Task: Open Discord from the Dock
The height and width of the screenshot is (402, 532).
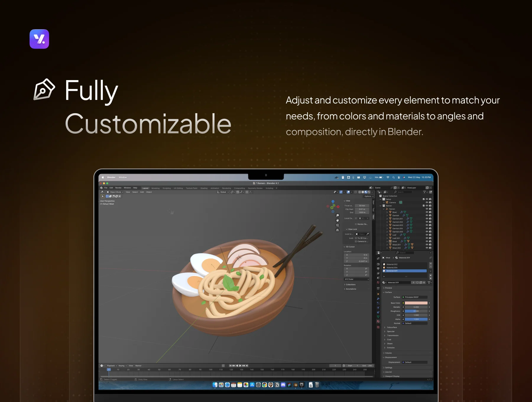Action: point(283,385)
